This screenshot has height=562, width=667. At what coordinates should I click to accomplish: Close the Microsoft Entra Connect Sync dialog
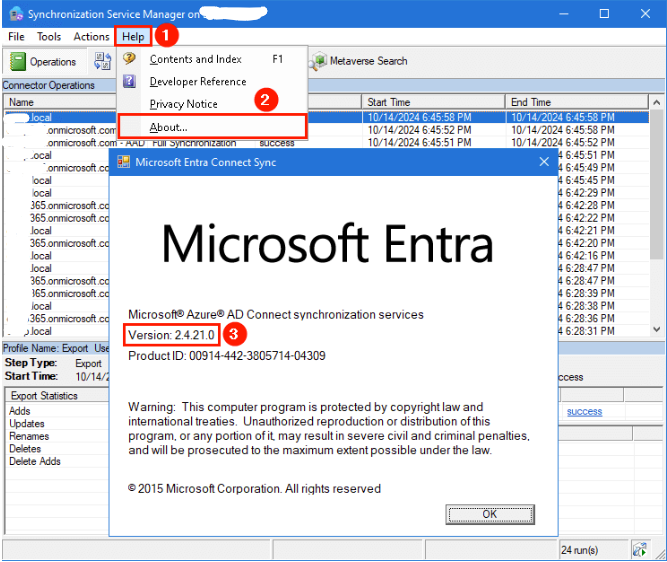544,162
